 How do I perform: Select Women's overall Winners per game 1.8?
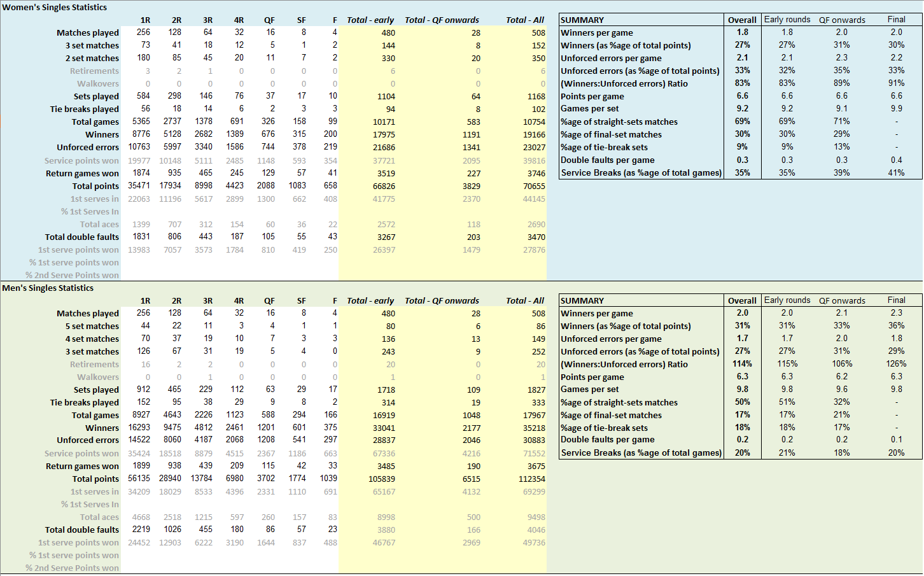(742, 32)
